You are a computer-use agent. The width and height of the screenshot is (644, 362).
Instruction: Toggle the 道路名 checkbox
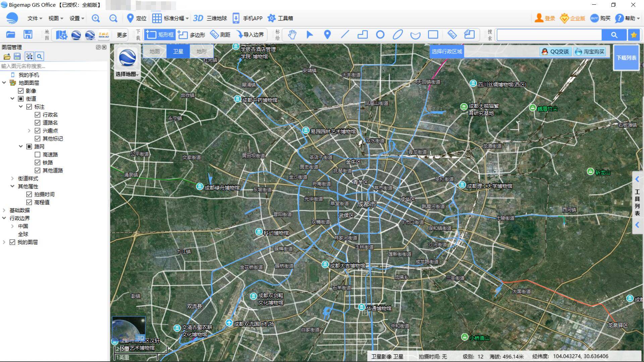point(38,123)
